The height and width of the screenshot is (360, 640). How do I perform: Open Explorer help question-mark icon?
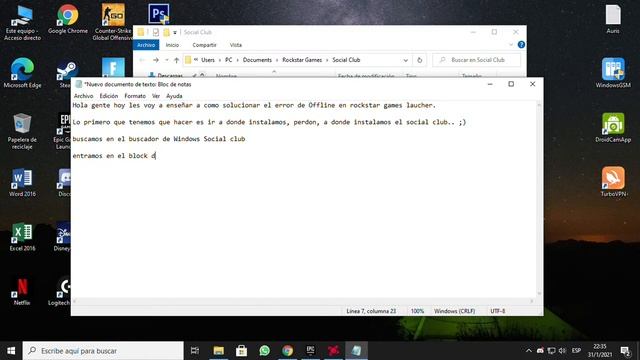point(521,45)
